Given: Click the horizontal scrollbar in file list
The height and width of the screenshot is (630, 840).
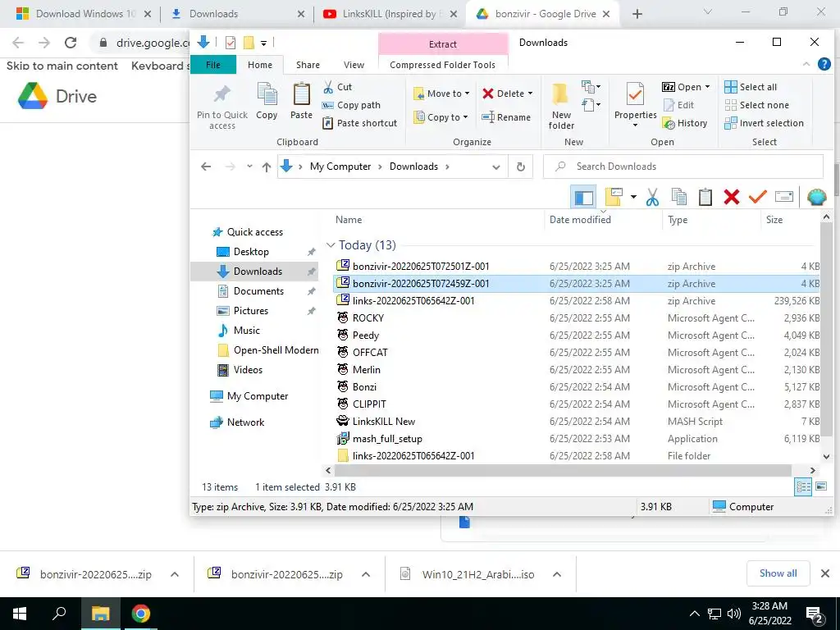Looking at the screenshot, I should point(563,470).
